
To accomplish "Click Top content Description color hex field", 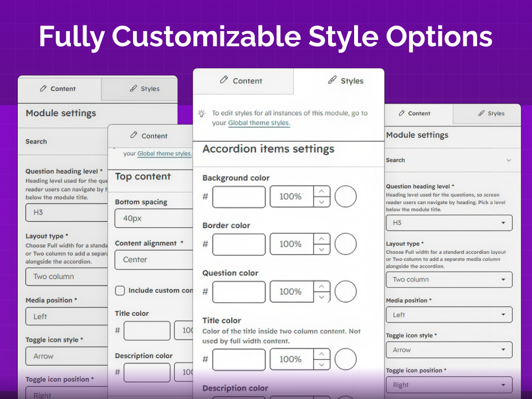I will (147, 372).
